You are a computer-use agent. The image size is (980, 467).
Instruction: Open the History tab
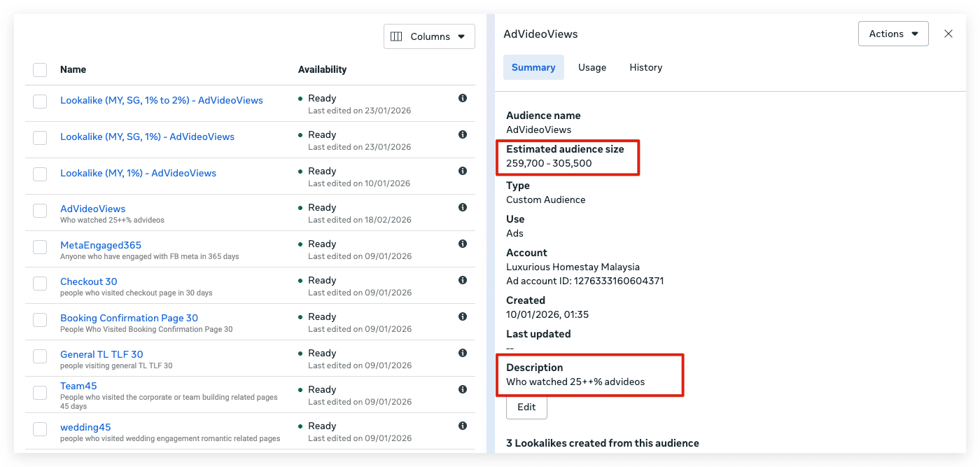point(646,67)
